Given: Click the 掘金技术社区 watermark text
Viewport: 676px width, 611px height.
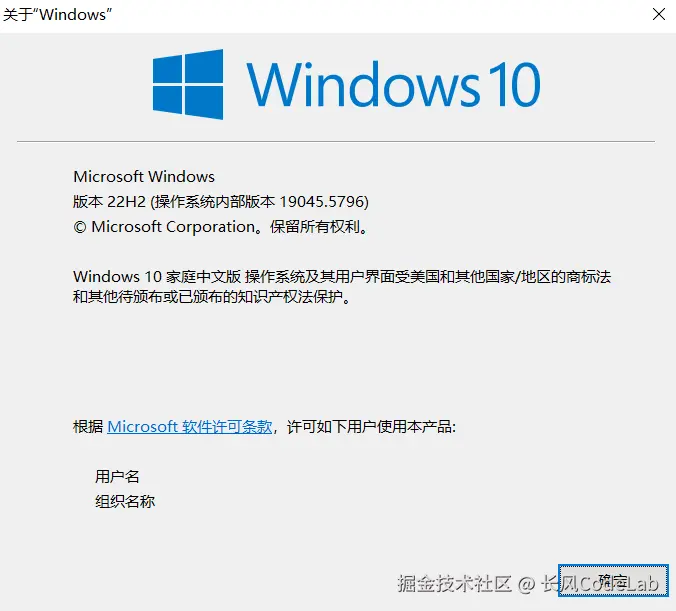Looking at the screenshot, I should click(x=454, y=584).
